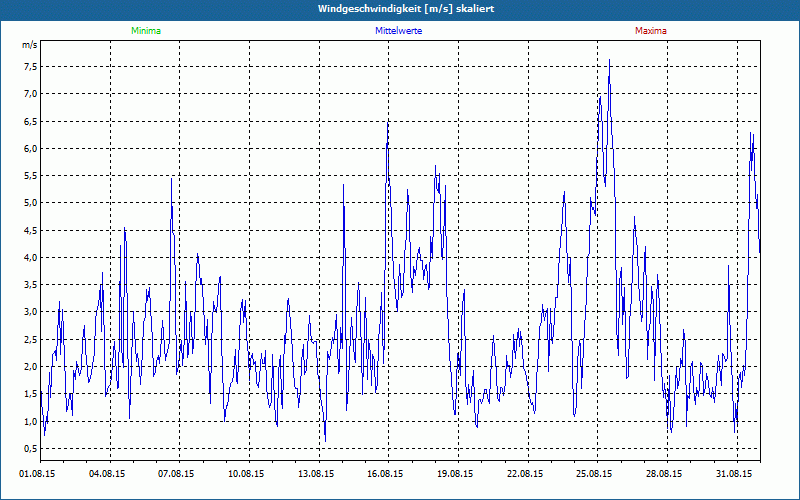Screen dimensions: 800x500
Task: Click the green Minima legend label
Action: pos(146,31)
